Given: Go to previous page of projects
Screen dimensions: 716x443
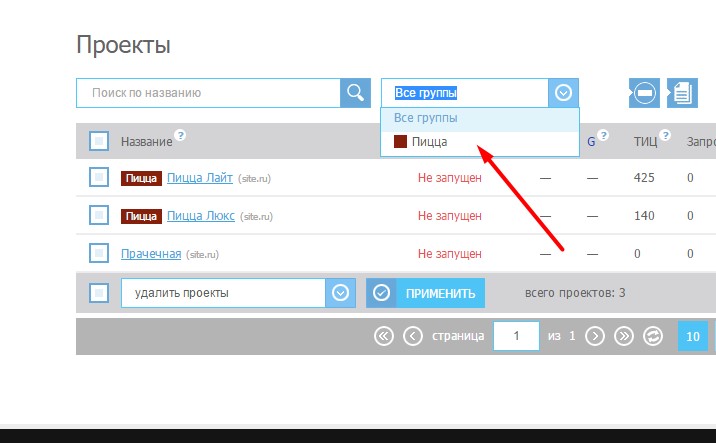Looking at the screenshot, I should [413, 337].
